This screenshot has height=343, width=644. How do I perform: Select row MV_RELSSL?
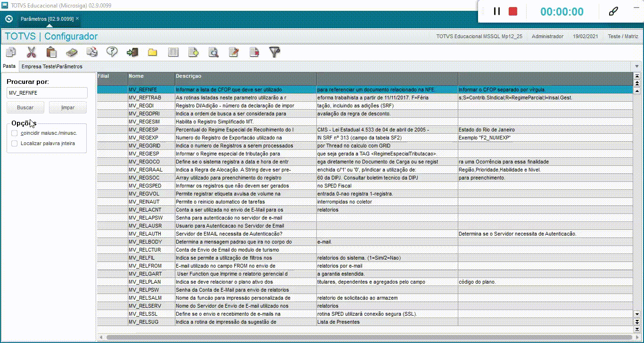365,314
